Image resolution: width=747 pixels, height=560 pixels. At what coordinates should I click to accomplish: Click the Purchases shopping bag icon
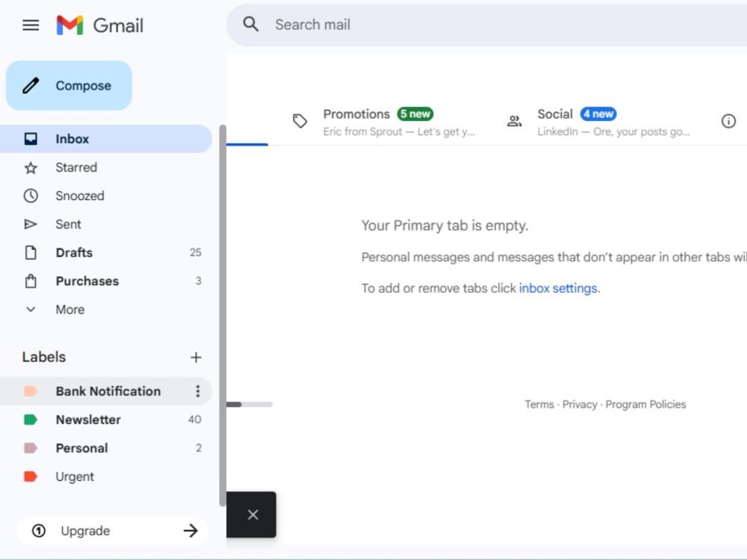pos(31,281)
